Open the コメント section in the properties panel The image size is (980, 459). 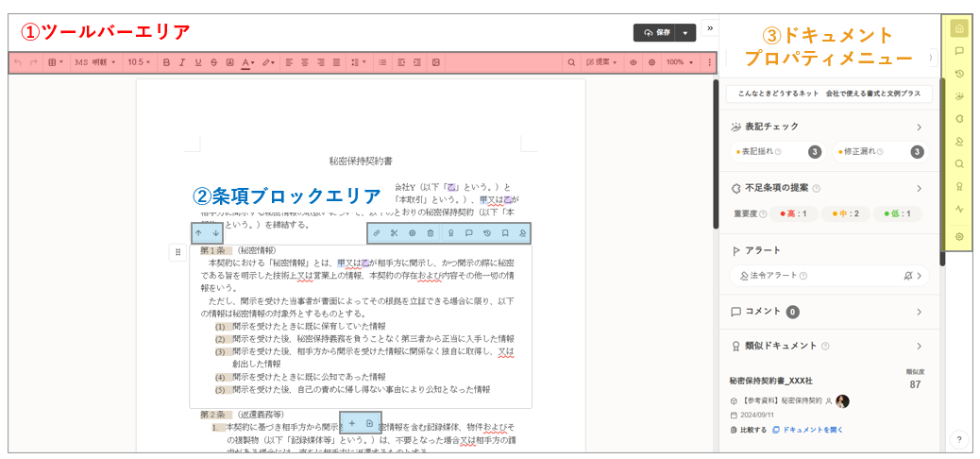coord(918,312)
